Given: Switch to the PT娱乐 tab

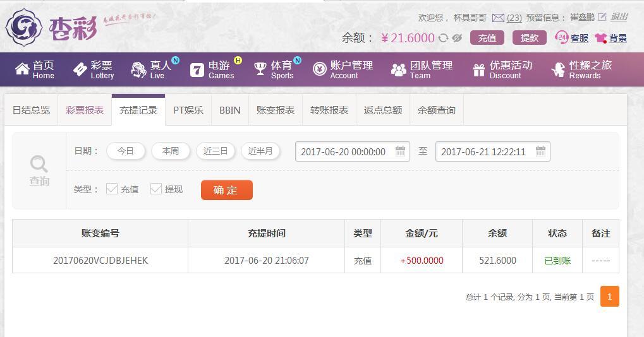Looking at the screenshot, I should [188, 110].
